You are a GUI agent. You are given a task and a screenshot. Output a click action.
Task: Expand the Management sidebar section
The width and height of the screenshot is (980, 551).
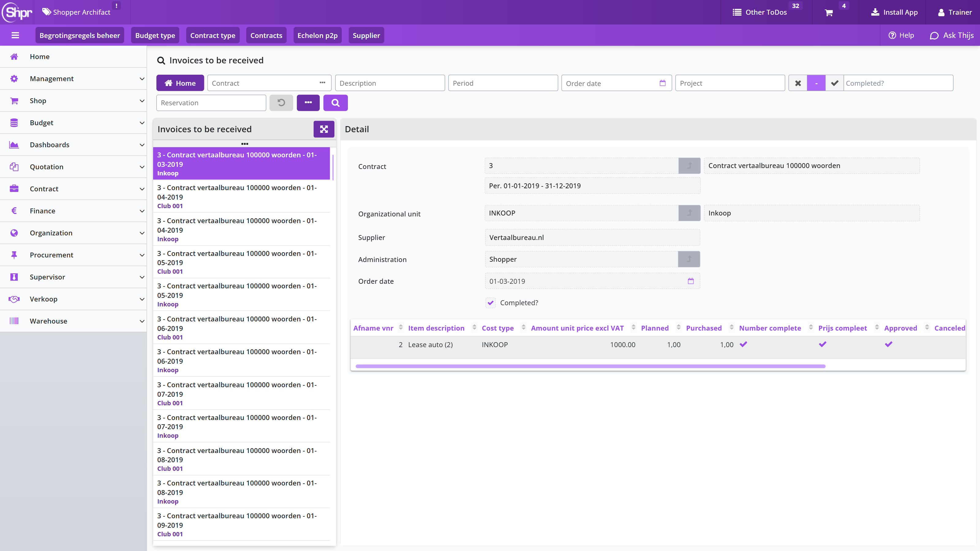click(73, 79)
